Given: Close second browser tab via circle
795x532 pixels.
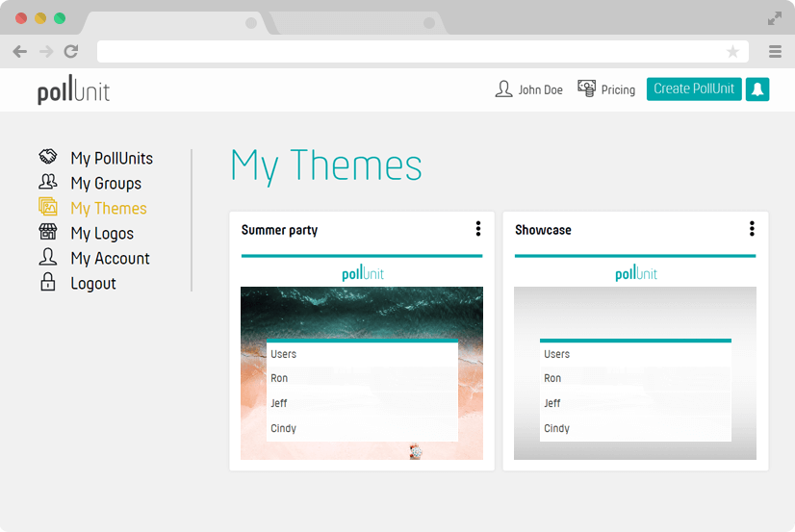Looking at the screenshot, I should [x=429, y=23].
